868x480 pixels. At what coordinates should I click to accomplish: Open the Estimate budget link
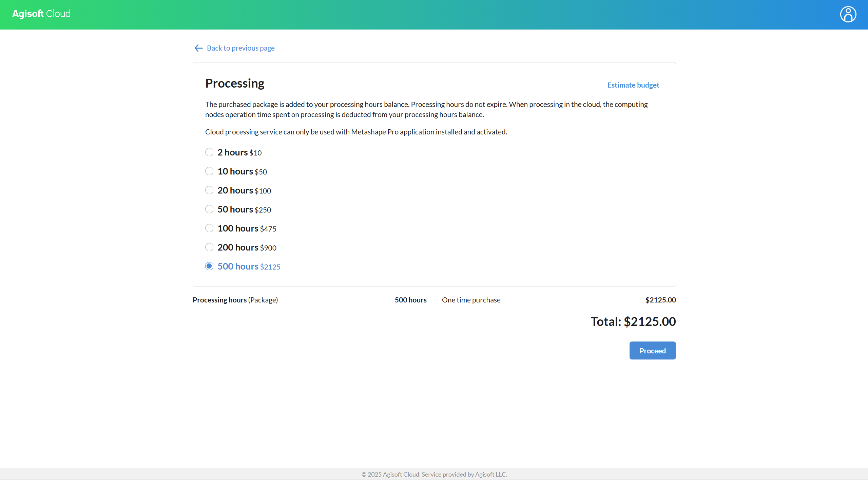coord(633,85)
